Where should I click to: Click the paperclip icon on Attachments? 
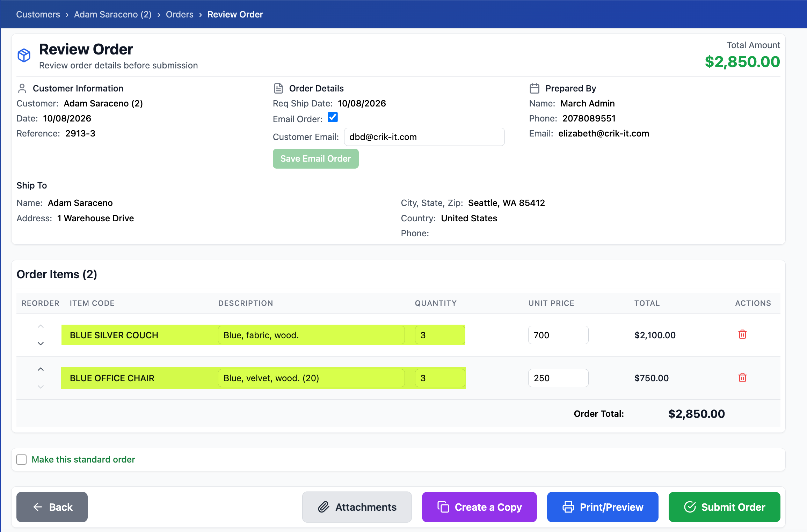click(323, 507)
